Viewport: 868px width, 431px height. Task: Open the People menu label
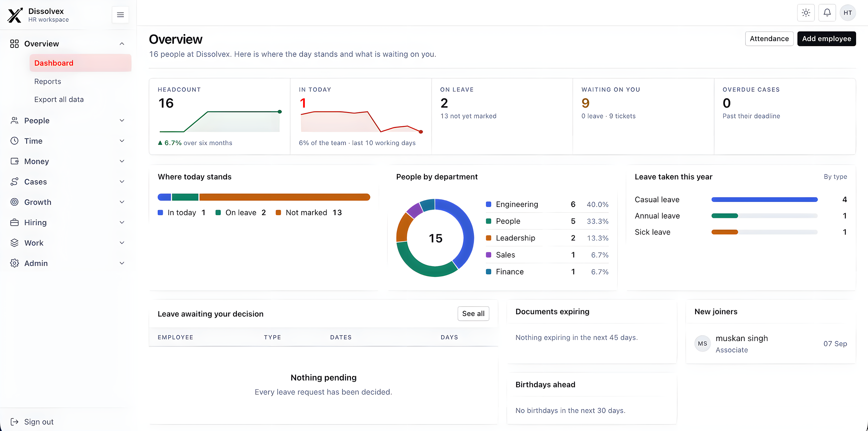click(37, 120)
